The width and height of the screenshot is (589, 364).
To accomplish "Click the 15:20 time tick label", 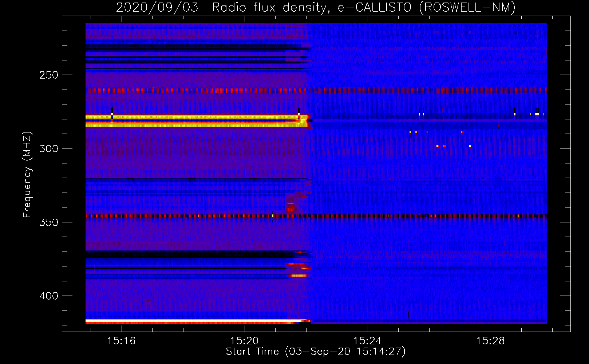I will 245,341.
